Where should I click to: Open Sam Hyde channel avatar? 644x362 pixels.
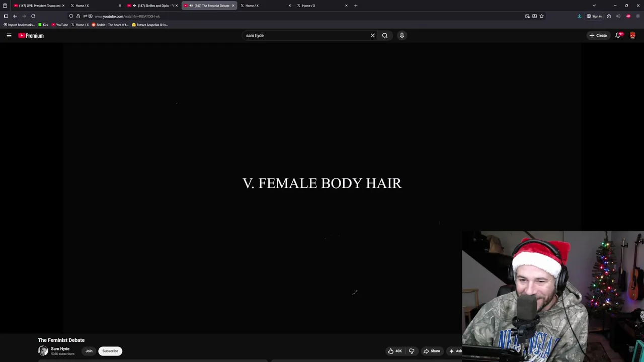click(43, 351)
